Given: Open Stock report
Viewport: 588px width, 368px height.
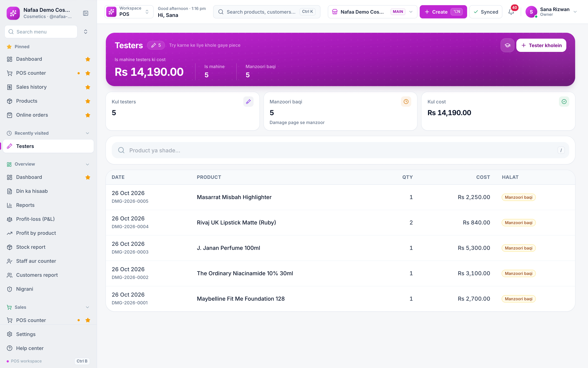Looking at the screenshot, I should point(48,247).
